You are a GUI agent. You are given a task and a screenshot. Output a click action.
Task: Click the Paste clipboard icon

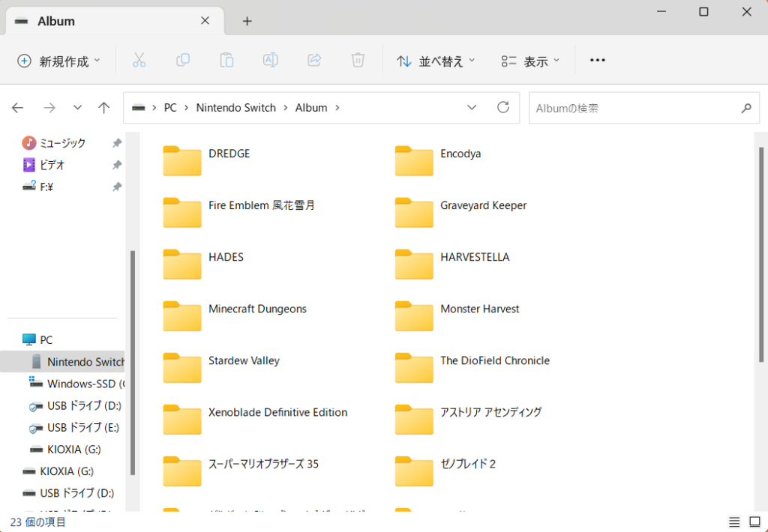[226, 61]
